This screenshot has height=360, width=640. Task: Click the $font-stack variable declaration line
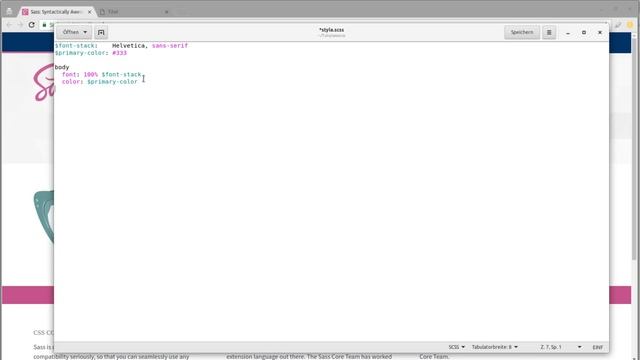(x=121, y=46)
